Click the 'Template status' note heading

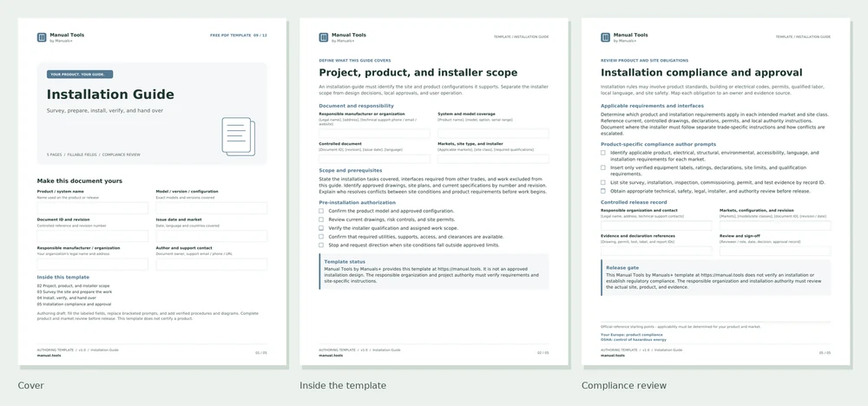345,262
